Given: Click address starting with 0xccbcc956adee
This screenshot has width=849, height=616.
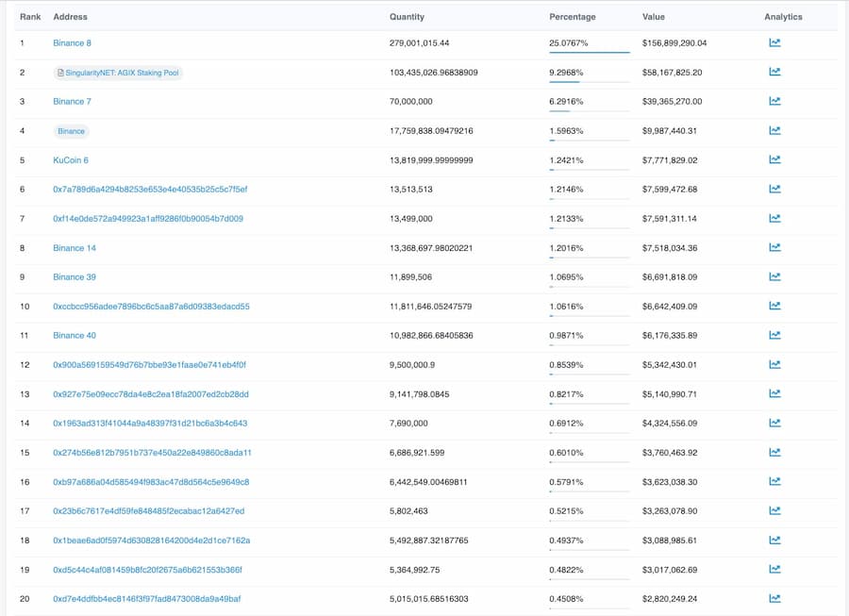Looking at the screenshot, I should coord(151,307).
